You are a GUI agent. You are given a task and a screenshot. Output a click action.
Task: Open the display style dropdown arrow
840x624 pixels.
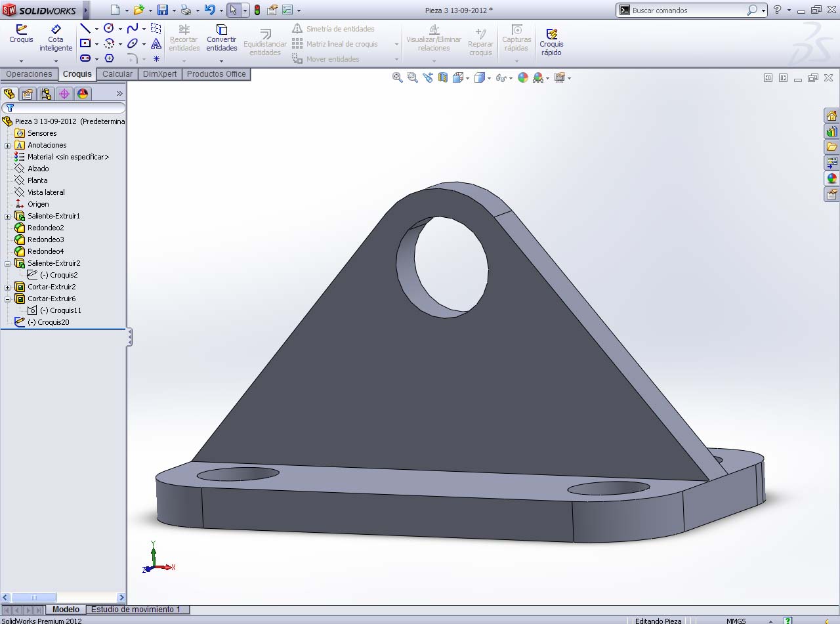pos(488,78)
